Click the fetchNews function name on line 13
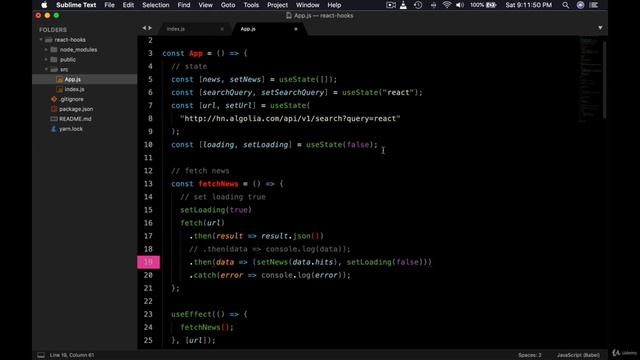The image size is (640, 360). (218, 184)
